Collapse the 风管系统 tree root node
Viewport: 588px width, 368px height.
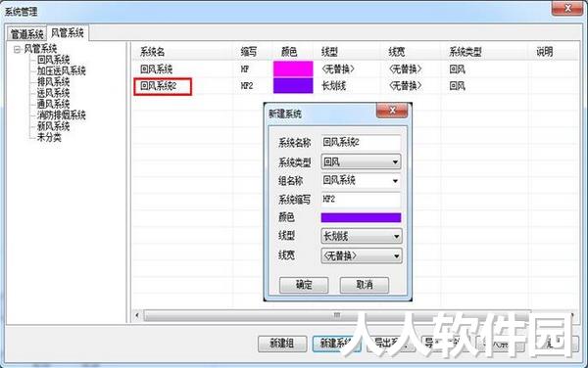pos(17,49)
